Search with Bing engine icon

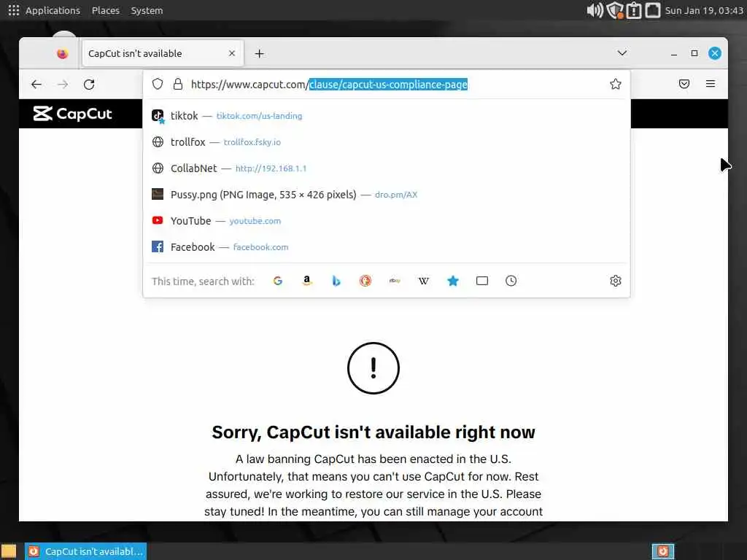click(336, 281)
